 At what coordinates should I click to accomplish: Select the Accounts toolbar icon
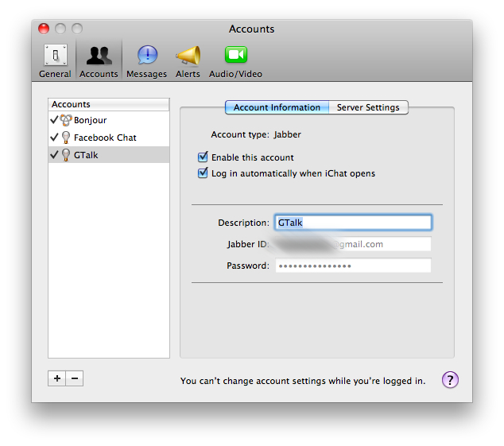[99, 60]
